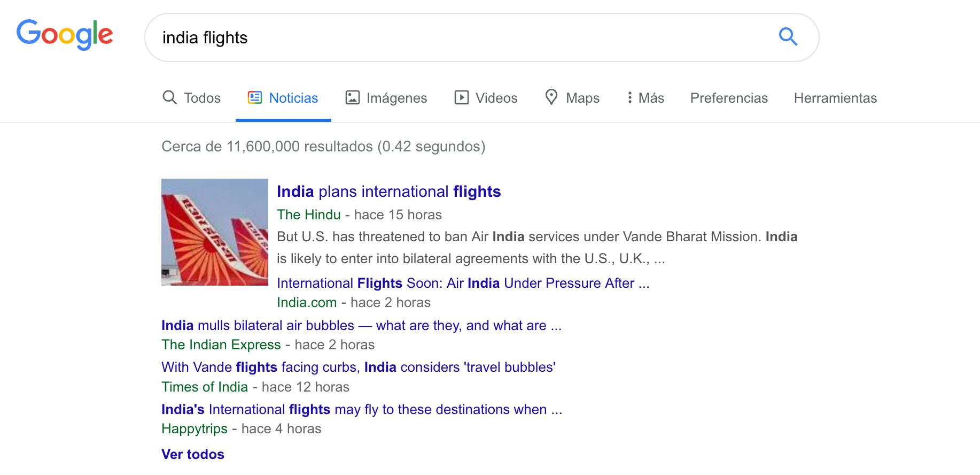Image resolution: width=980 pixels, height=475 pixels.
Task: Open the Air India tail thumbnail
Action: click(215, 232)
